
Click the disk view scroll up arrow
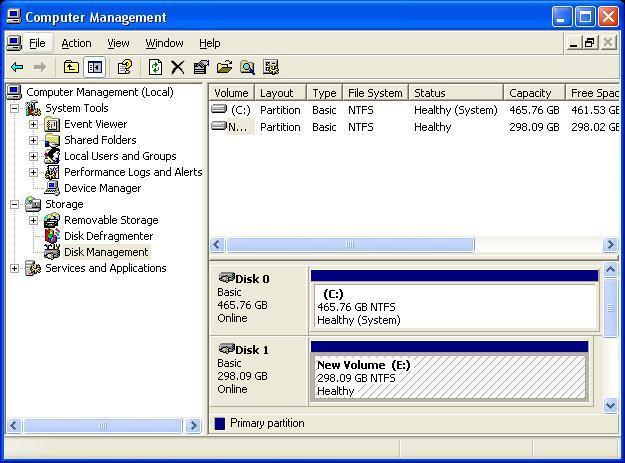pyautogui.click(x=610, y=270)
